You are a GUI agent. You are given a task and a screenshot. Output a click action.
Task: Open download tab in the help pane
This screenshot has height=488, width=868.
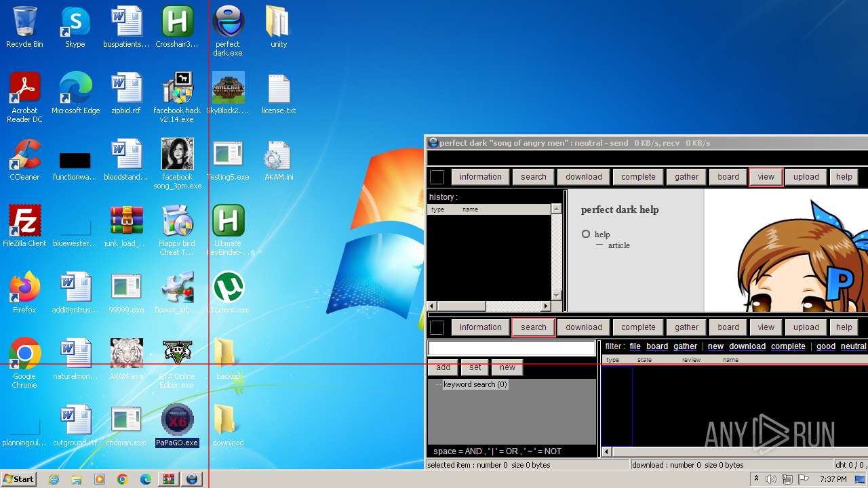(584, 177)
